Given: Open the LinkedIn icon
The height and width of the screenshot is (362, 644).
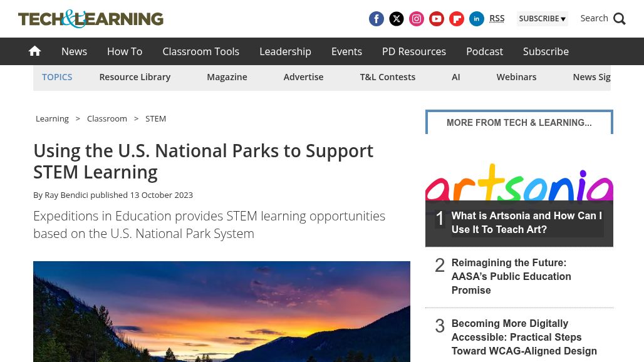Looking at the screenshot, I should tap(477, 19).
